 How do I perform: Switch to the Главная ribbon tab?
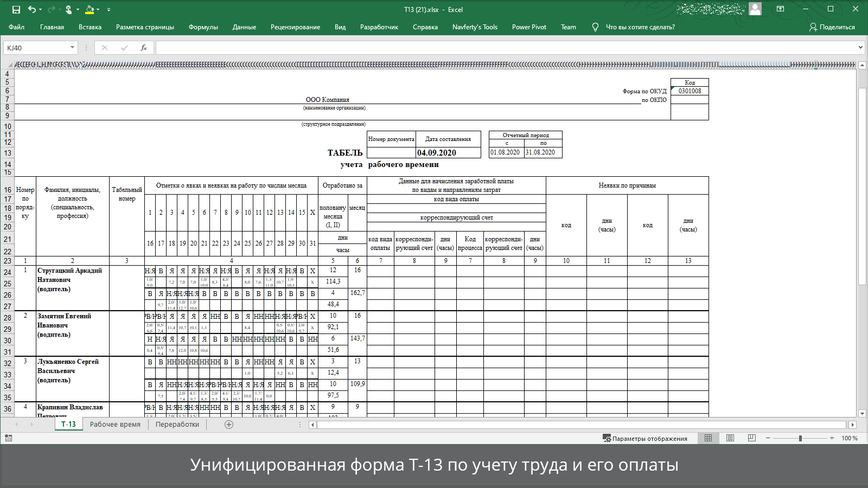(x=52, y=27)
